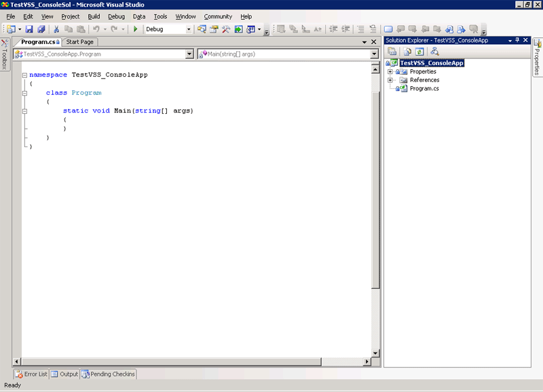Click the Refresh icon in Solution Explorer
This screenshot has width=543, height=392.
coord(419,52)
